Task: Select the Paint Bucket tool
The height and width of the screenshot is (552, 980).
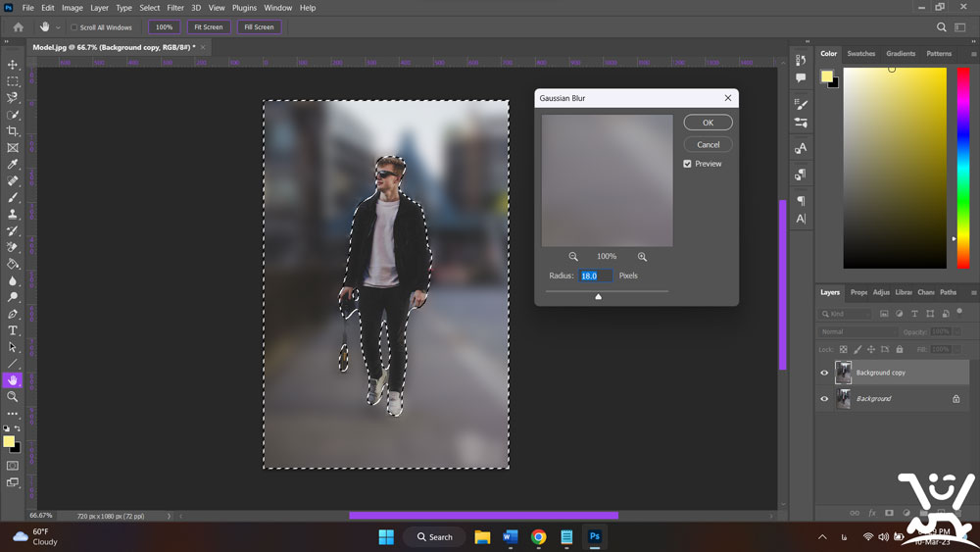Action: [x=13, y=264]
